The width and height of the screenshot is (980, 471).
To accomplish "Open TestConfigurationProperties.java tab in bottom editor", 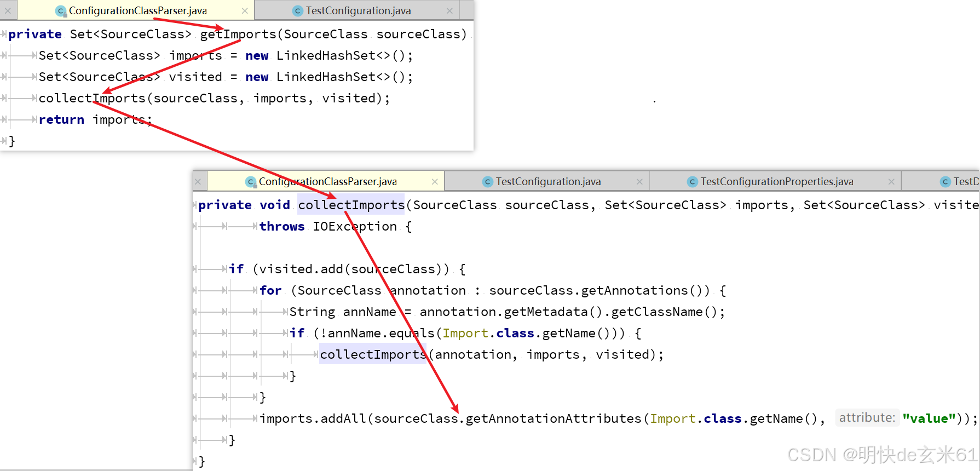I will point(776,181).
